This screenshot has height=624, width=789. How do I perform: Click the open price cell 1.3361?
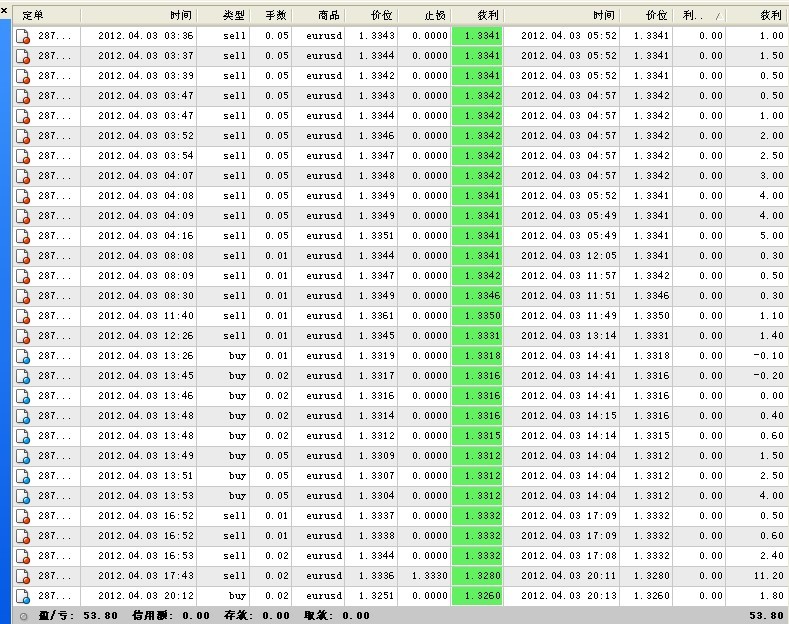pyautogui.click(x=376, y=316)
